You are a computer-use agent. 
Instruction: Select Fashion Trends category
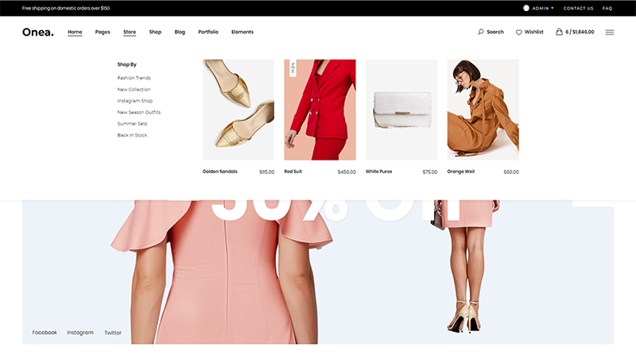(x=134, y=78)
